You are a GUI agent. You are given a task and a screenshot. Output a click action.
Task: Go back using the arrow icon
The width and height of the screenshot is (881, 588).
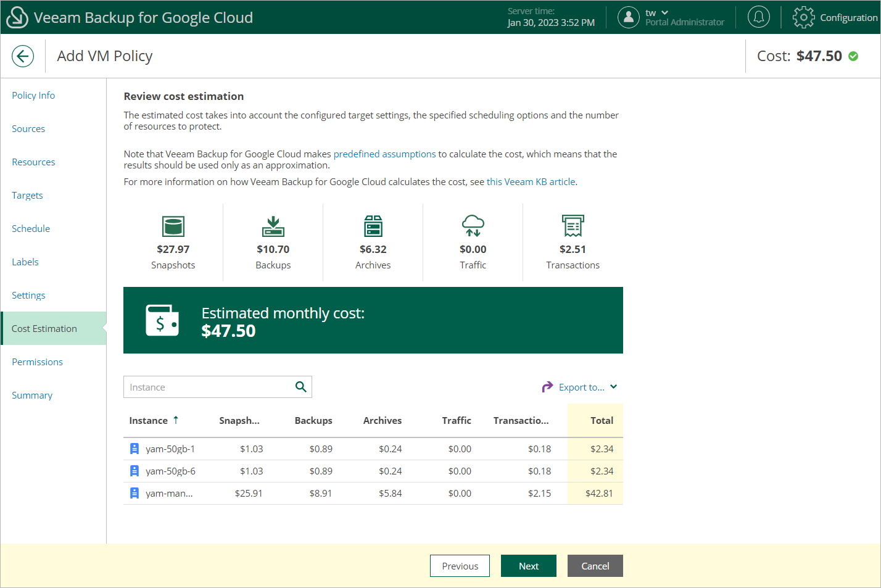[x=23, y=56]
